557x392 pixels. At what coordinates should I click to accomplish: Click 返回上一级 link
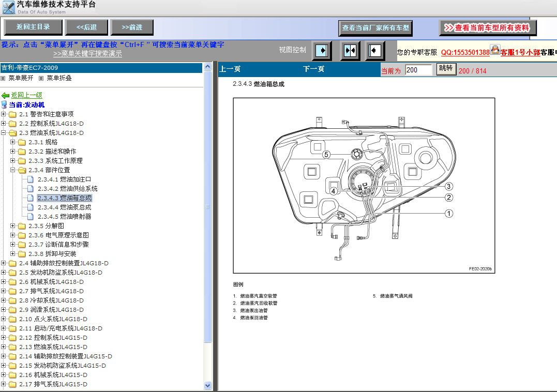[27, 95]
